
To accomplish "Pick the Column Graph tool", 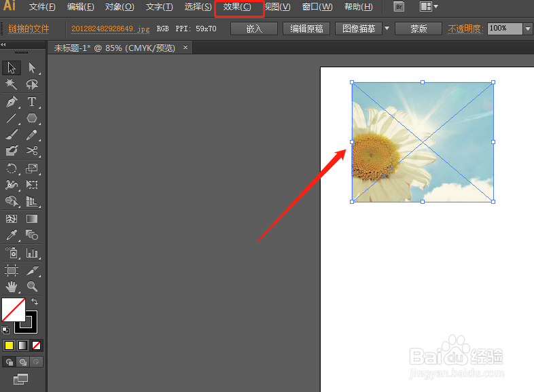I will pyautogui.click(x=32, y=253).
